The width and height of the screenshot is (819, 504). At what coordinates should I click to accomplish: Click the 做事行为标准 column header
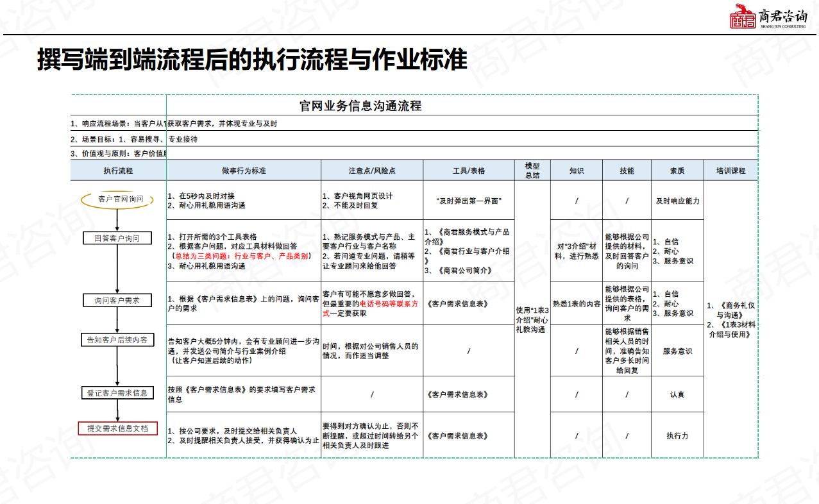coord(244,171)
